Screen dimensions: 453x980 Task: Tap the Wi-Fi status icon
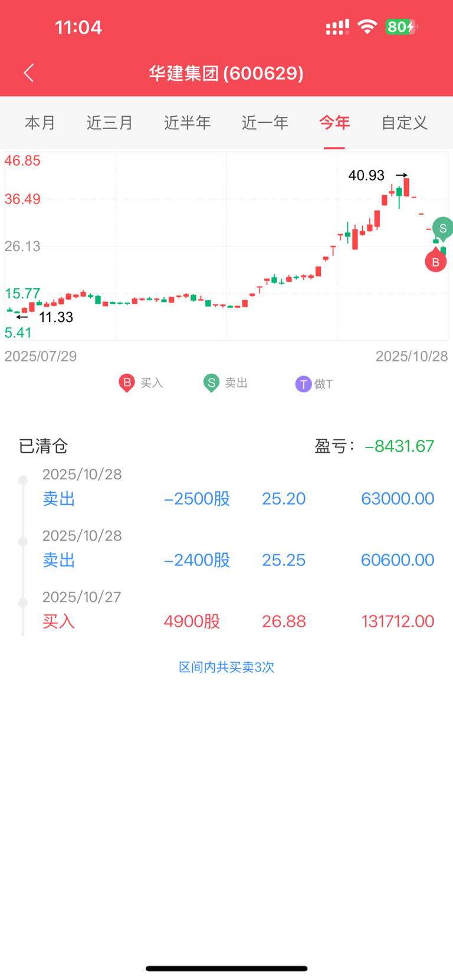pyautogui.click(x=367, y=27)
